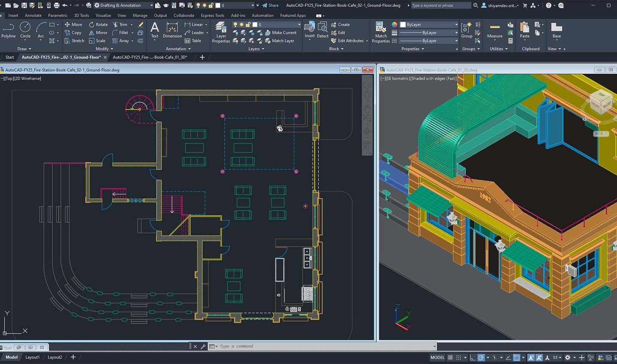The image size is (617, 364).
Task: Switch to Layout1 tab
Action: pos(32,357)
